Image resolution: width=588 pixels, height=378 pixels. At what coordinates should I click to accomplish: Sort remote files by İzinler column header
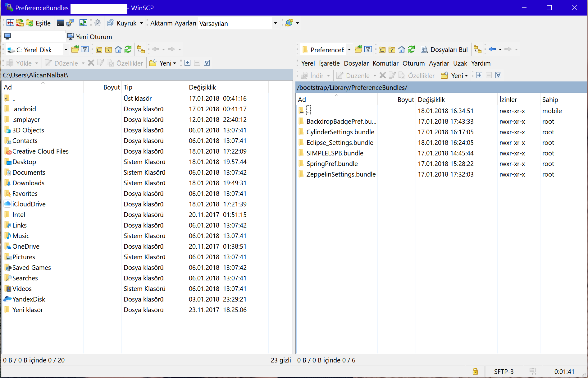point(518,100)
